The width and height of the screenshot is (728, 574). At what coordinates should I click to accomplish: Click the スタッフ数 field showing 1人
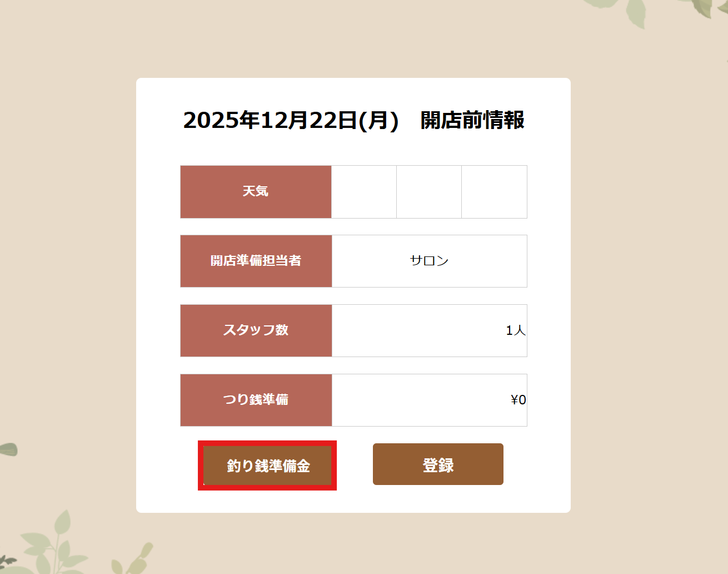pos(429,330)
